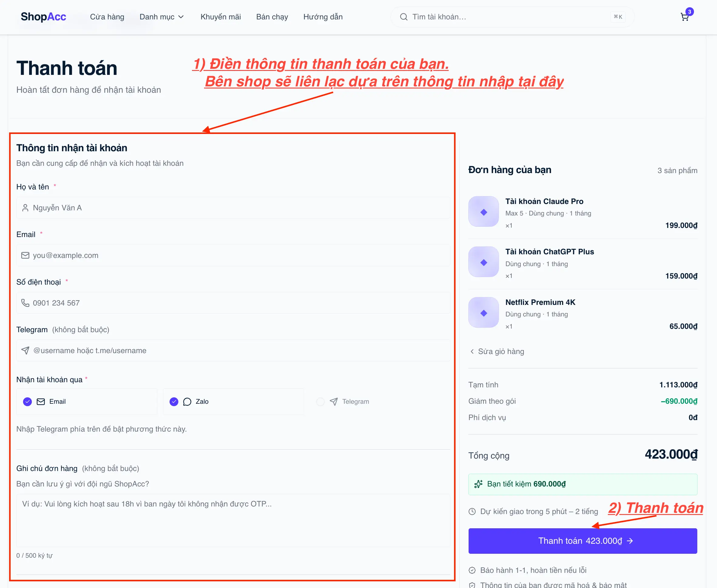Select the Telegram delivery radio option
The width and height of the screenshot is (717, 588).
pyautogui.click(x=320, y=402)
